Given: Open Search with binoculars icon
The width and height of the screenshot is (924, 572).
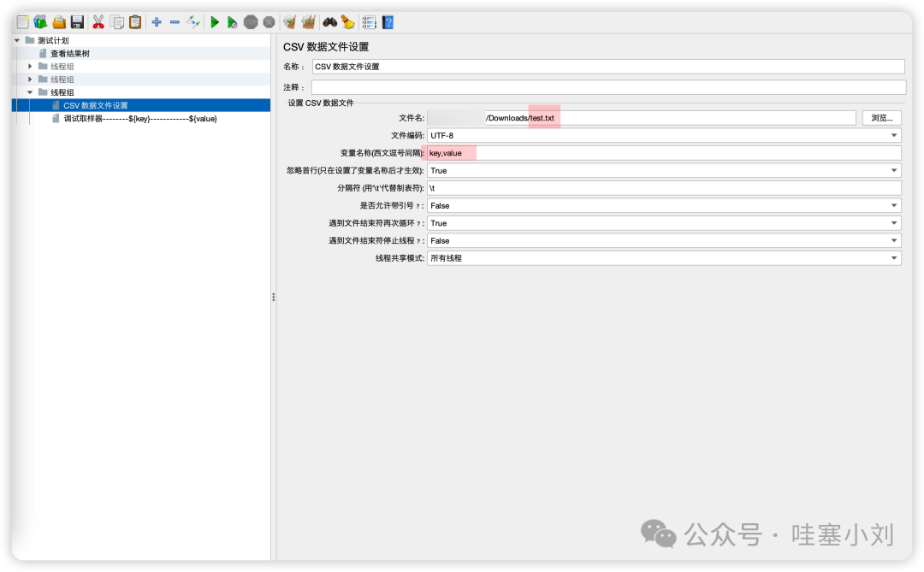Looking at the screenshot, I should pyautogui.click(x=329, y=22).
